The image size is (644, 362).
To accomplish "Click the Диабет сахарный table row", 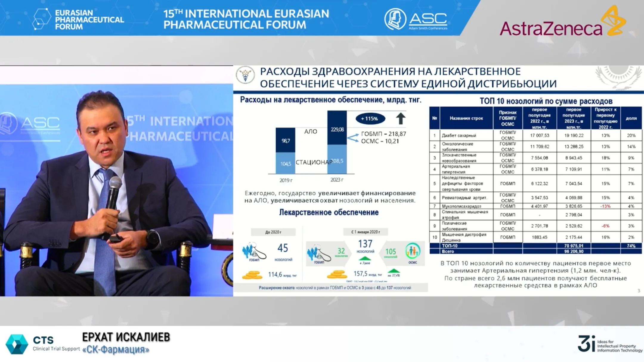I will (x=535, y=135).
